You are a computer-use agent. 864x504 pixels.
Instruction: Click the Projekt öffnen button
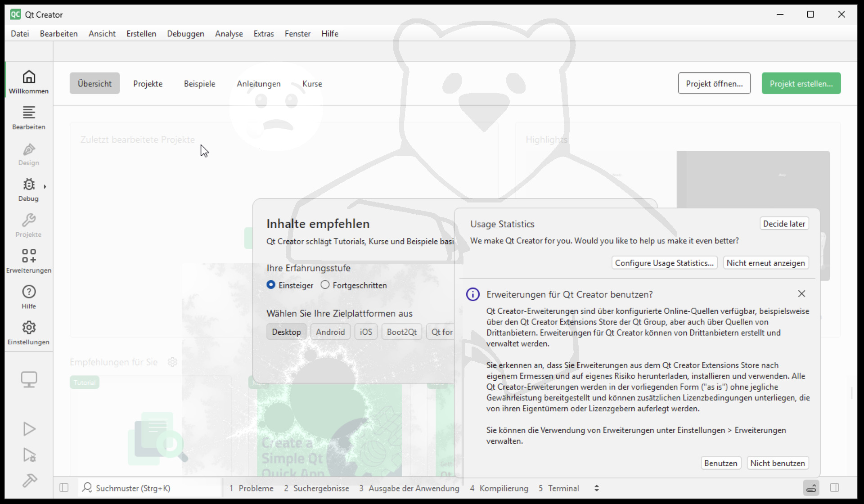point(714,83)
